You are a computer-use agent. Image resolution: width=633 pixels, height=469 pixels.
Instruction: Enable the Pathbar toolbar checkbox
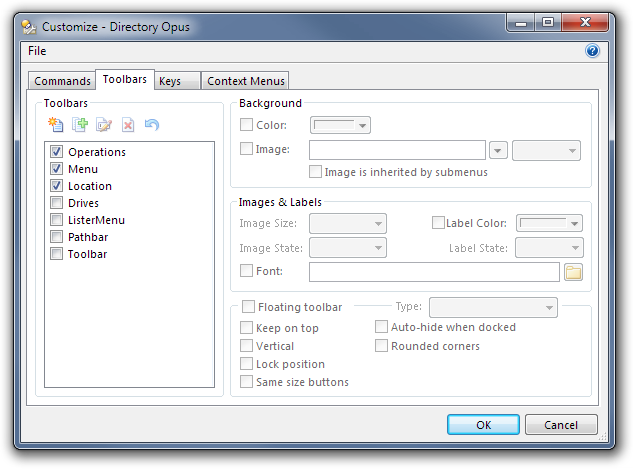pos(57,237)
